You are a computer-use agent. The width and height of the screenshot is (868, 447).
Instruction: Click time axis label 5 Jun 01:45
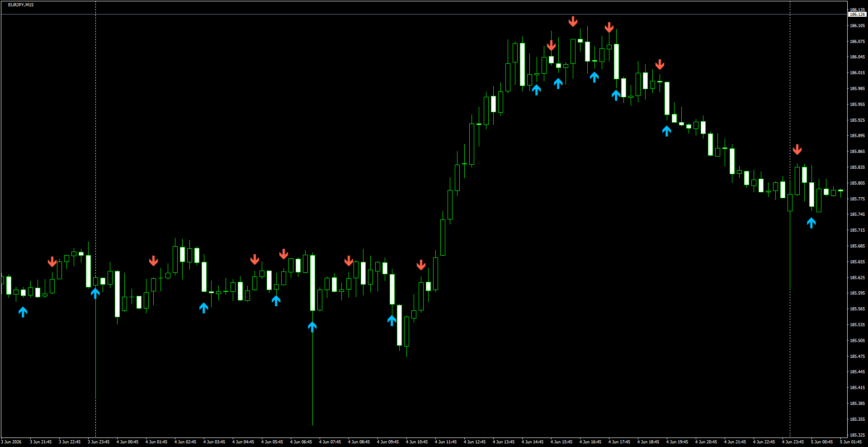click(851, 442)
